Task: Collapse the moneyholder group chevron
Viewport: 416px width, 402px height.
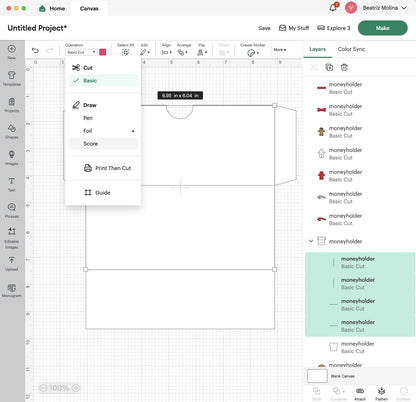Action: [311, 241]
